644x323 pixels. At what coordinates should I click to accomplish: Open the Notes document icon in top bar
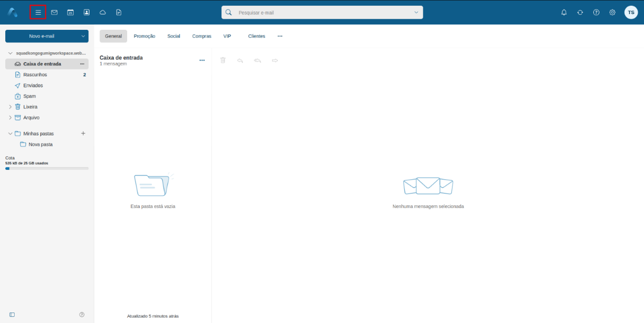pos(119,12)
